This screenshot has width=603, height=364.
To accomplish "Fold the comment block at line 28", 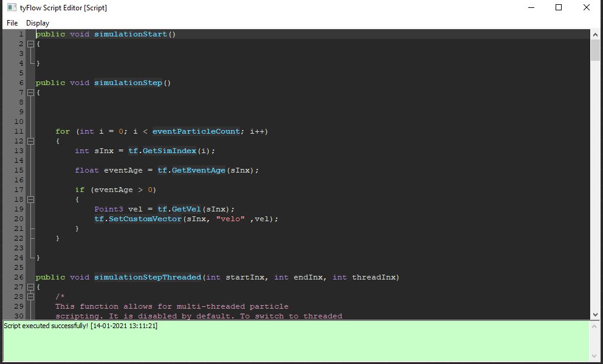I will [30, 297].
